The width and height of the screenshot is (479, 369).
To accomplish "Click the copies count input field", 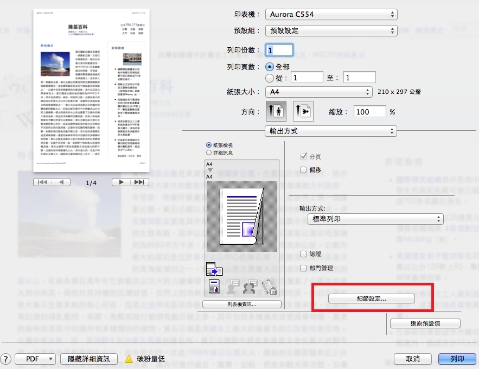I will pyautogui.click(x=279, y=50).
